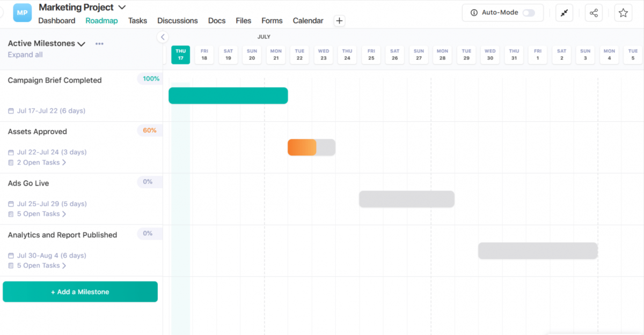Collapse the milestone sidebar with the chevron

[163, 37]
